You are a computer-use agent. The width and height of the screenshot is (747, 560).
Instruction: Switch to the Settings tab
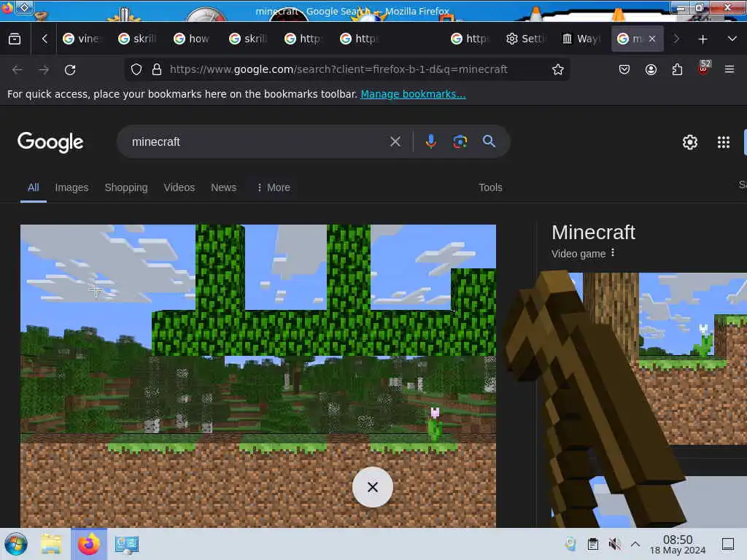525,39
